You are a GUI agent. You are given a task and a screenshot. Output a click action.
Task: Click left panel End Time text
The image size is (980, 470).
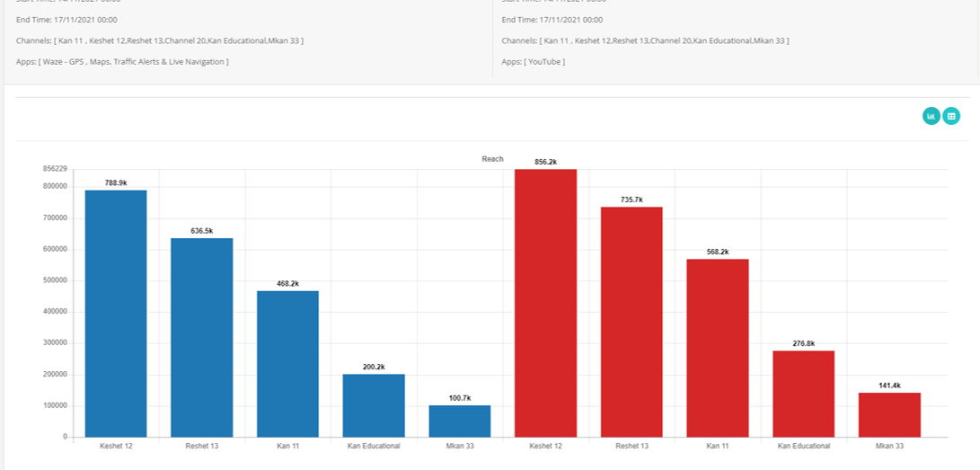[66, 20]
